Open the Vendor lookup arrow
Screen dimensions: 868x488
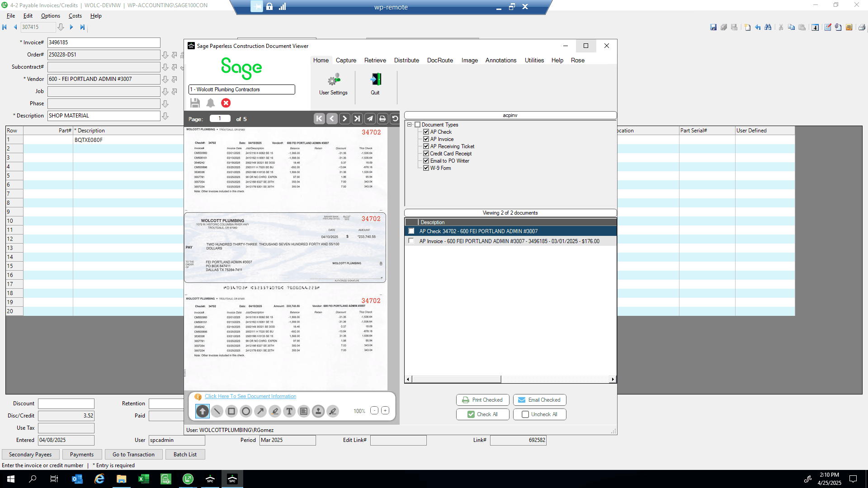[165, 79]
